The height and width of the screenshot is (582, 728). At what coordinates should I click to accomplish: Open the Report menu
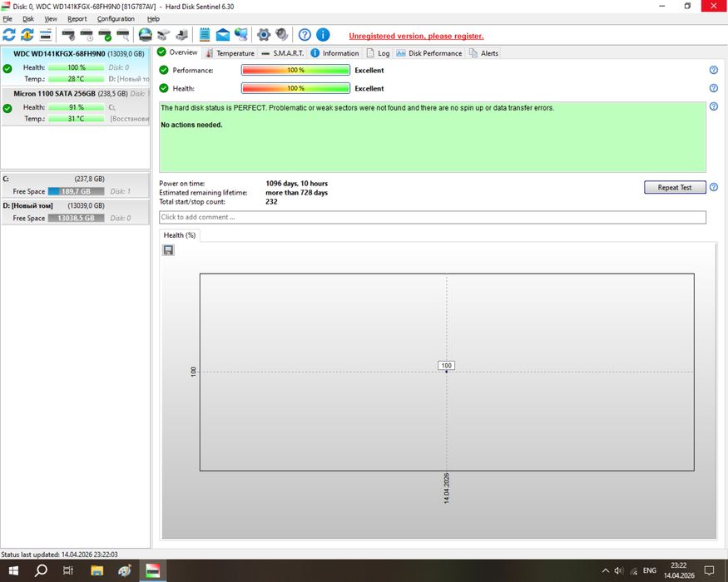77,19
